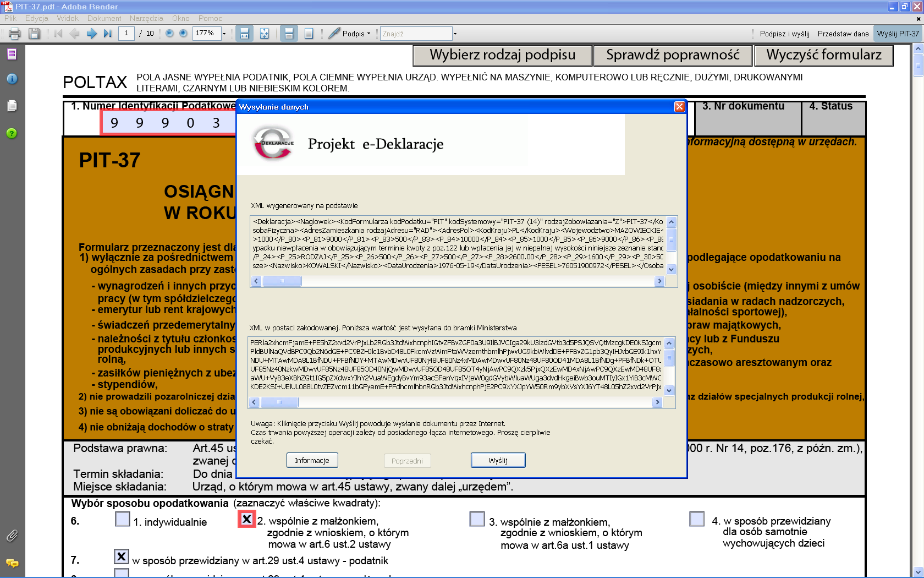
Task: Go to previous page arrow icon
Action: [75, 34]
